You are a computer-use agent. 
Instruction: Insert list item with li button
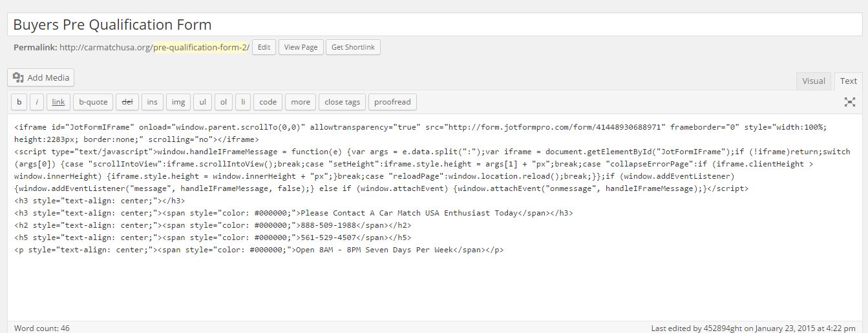pos(243,102)
